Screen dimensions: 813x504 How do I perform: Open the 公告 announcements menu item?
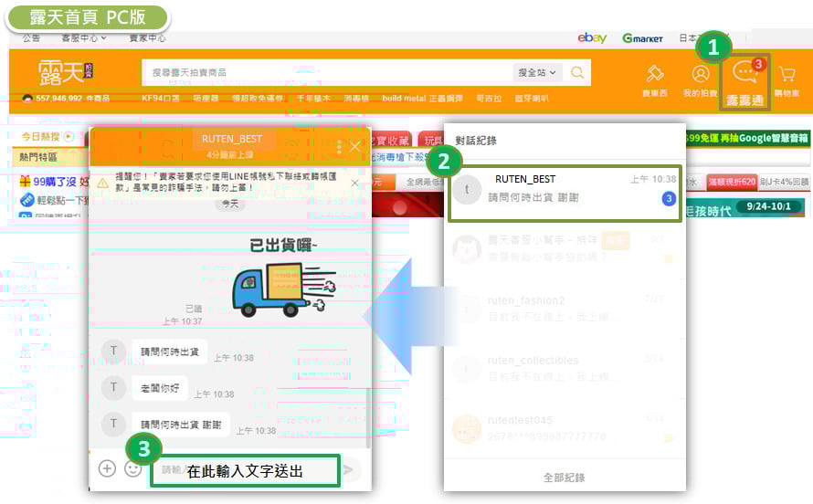click(x=31, y=38)
